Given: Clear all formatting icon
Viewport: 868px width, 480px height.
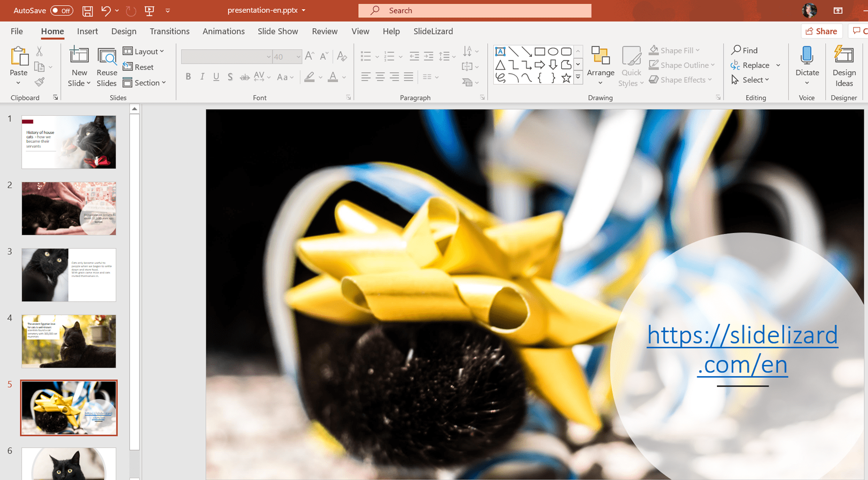Looking at the screenshot, I should [x=342, y=56].
